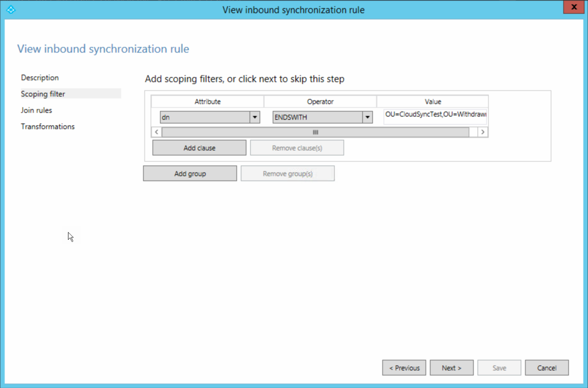The height and width of the screenshot is (388, 588).
Task: Click the Previous navigation button
Action: (x=404, y=367)
